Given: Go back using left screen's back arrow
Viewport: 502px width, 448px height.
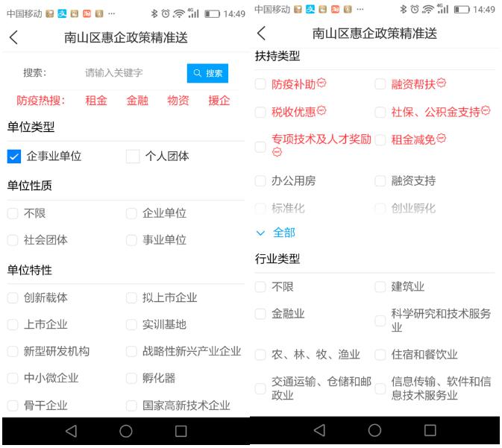Looking at the screenshot, I should [13, 37].
